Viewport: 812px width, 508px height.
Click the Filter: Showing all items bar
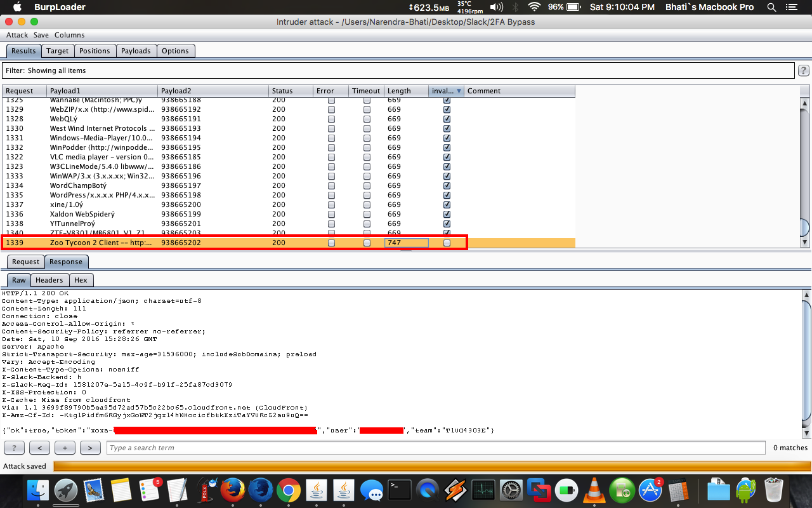pyautogui.click(x=398, y=70)
